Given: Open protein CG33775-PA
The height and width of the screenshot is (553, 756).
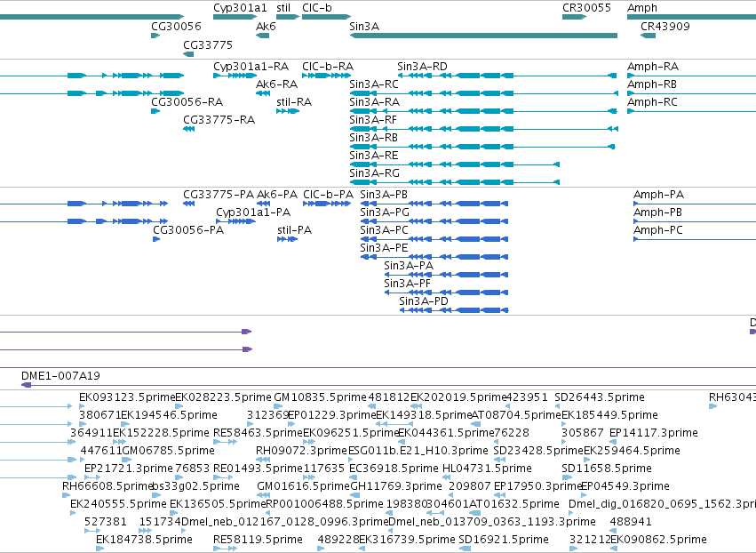Looking at the screenshot, I should tap(219, 195).
